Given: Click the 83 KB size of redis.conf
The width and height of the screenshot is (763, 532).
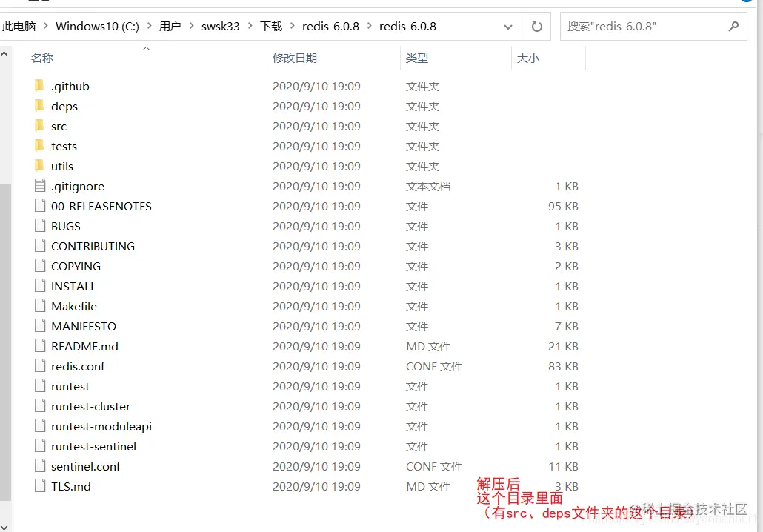Looking at the screenshot, I should pos(563,366).
